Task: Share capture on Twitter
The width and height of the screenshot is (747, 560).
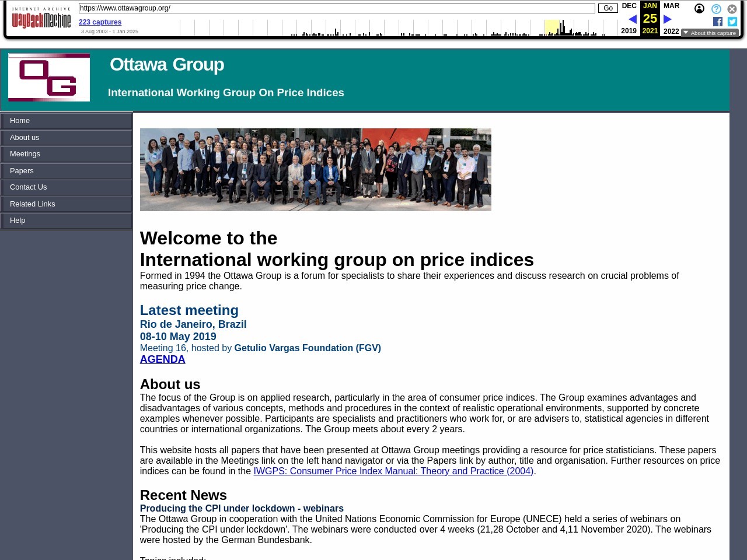Action: 732,22
